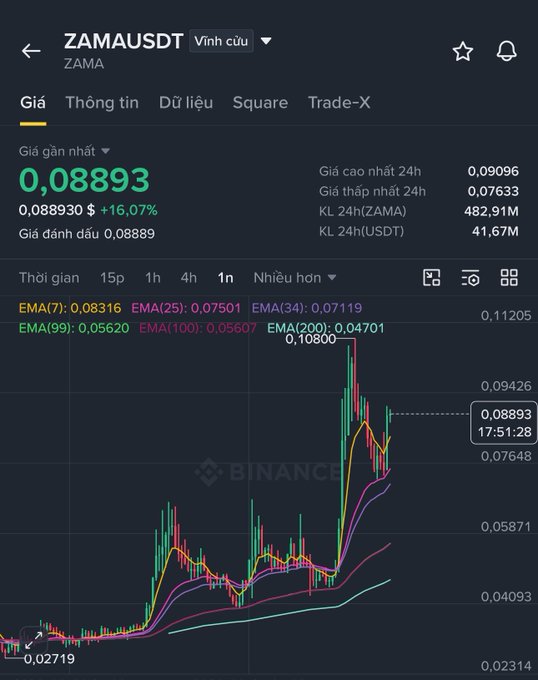This screenshot has height=680, width=538.
Task: Tap the ZAMA subtitle under the pair
Action: tap(84, 64)
